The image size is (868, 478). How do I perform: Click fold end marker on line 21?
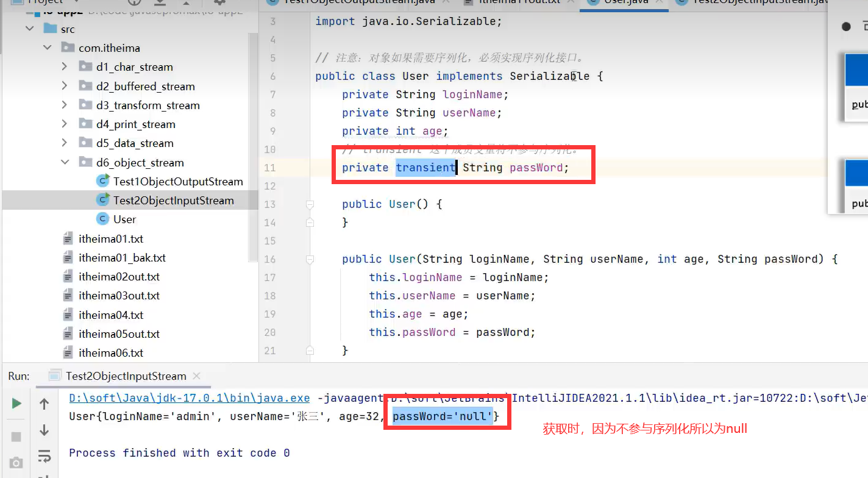pos(310,351)
